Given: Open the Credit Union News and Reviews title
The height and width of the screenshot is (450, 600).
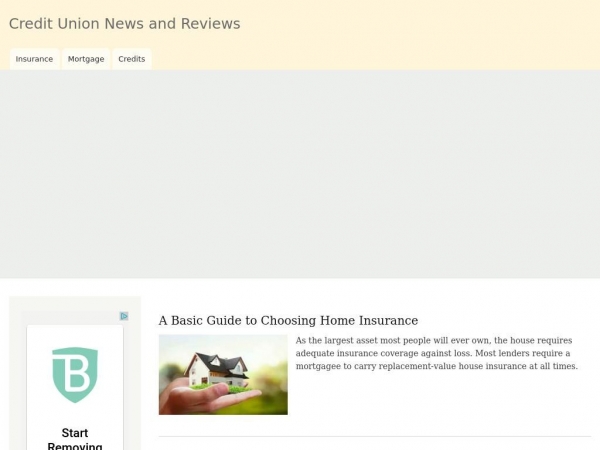Looking at the screenshot, I should (x=124, y=24).
